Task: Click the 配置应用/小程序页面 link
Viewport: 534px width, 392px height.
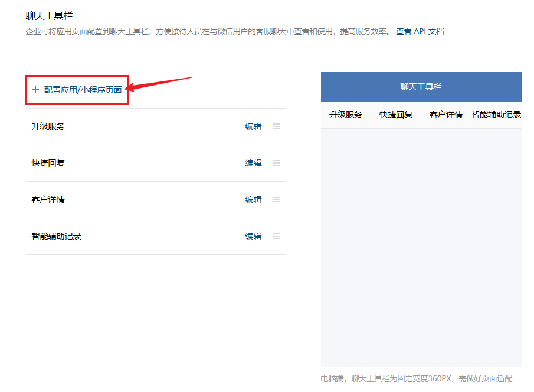Action: pyautogui.click(x=83, y=90)
